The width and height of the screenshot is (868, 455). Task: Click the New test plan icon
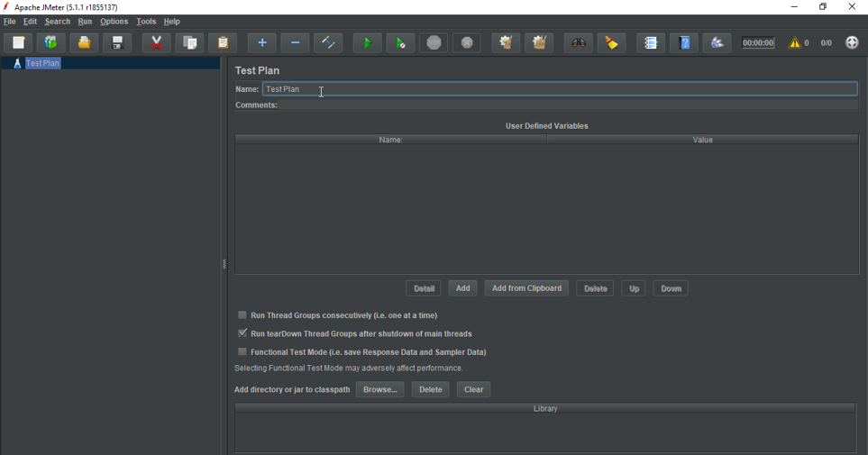18,42
